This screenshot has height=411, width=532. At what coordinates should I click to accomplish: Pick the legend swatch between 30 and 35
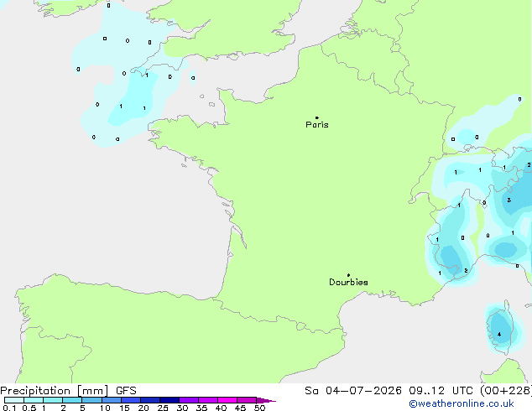tap(189, 400)
